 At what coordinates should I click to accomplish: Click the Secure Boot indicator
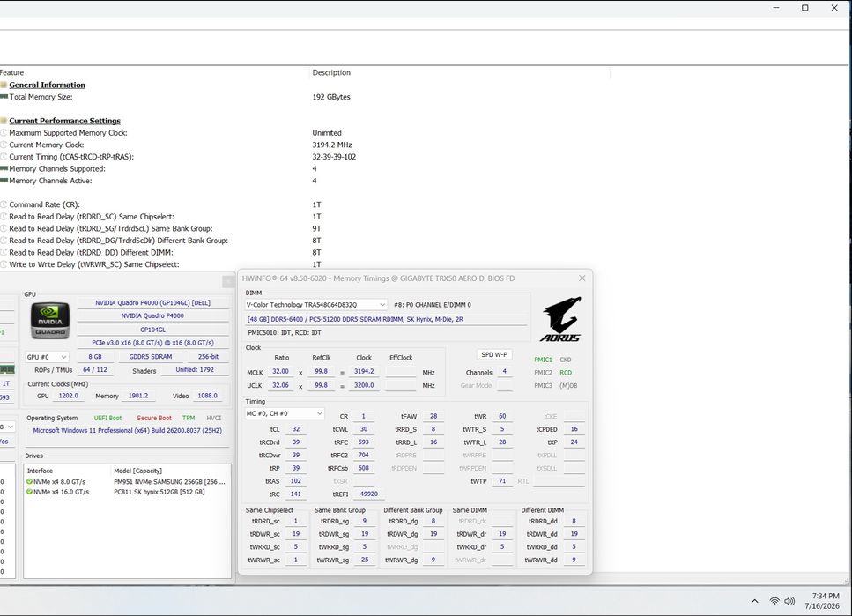coord(154,418)
